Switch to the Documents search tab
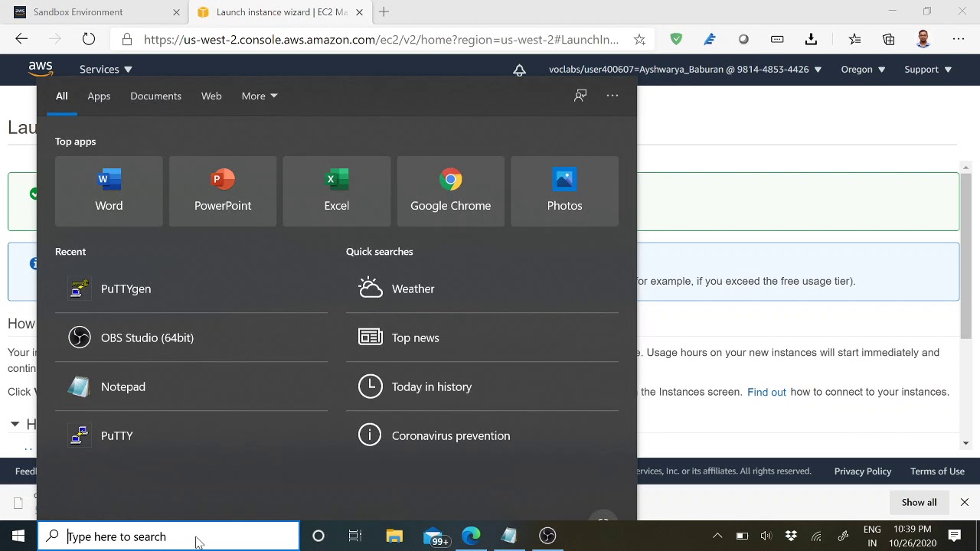 [155, 96]
